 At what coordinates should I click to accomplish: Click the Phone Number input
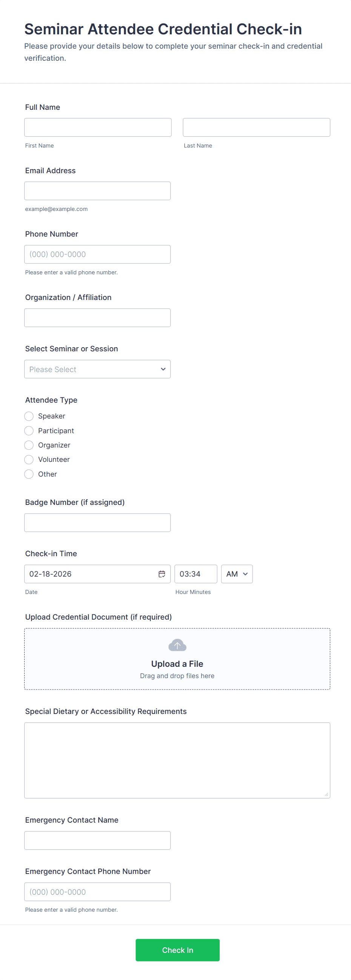(x=97, y=254)
